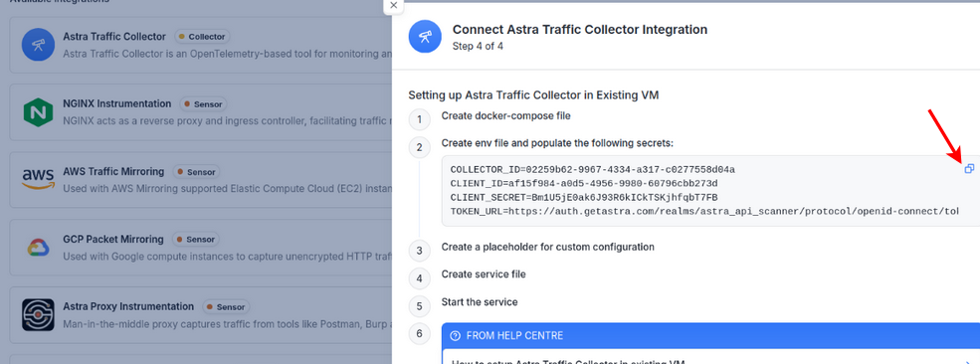Click the NGINX reverse proxy description text

coord(228,120)
